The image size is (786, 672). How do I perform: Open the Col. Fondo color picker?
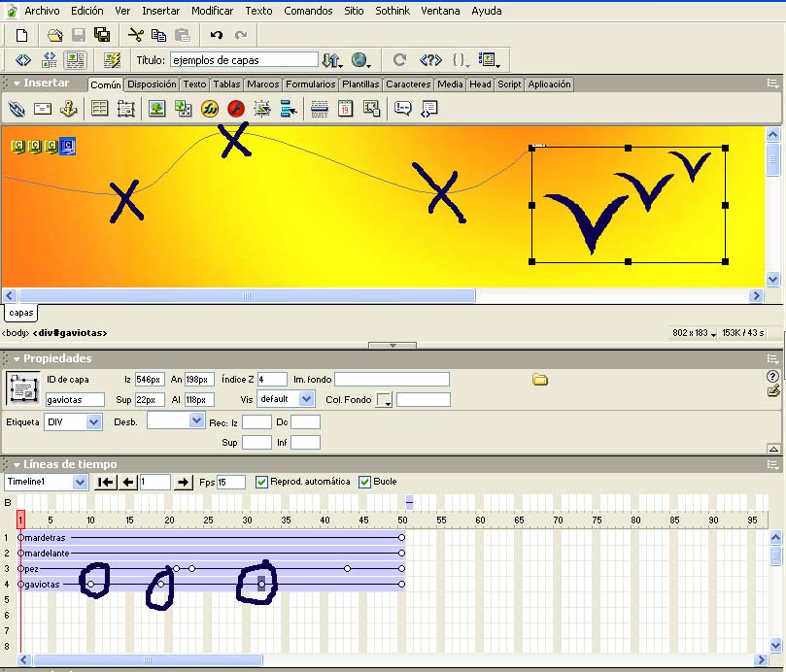click(384, 399)
